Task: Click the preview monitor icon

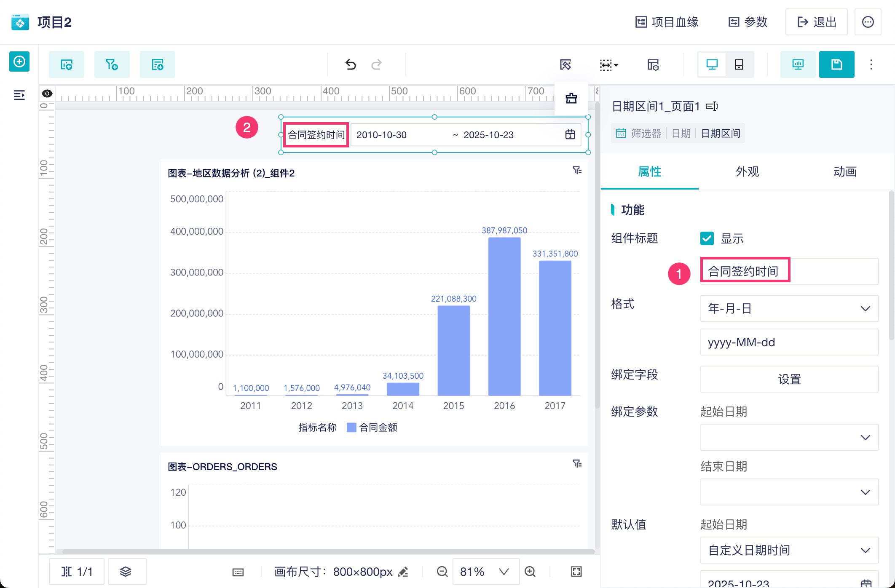Action: tap(798, 64)
